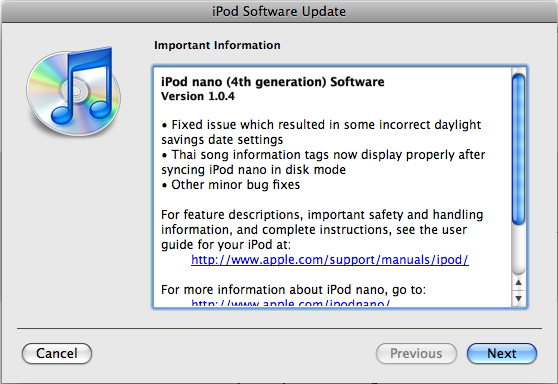This screenshot has width=558, height=384.
Task: Click the Important Information heading
Action: (217, 45)
